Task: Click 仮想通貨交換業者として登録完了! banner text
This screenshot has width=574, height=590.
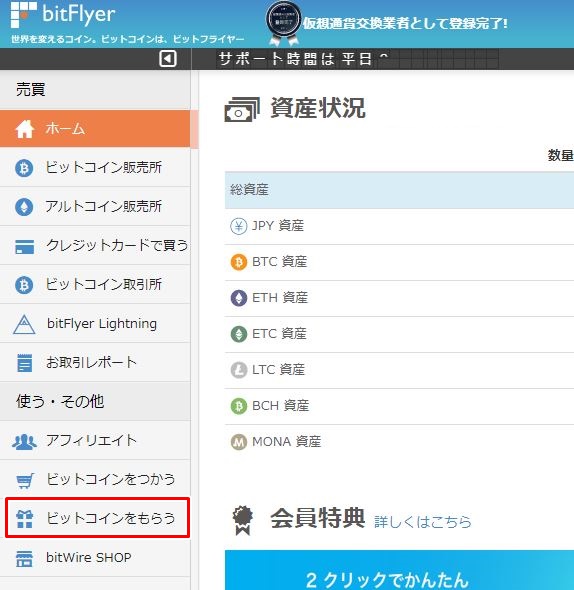Action: [405, 24]
